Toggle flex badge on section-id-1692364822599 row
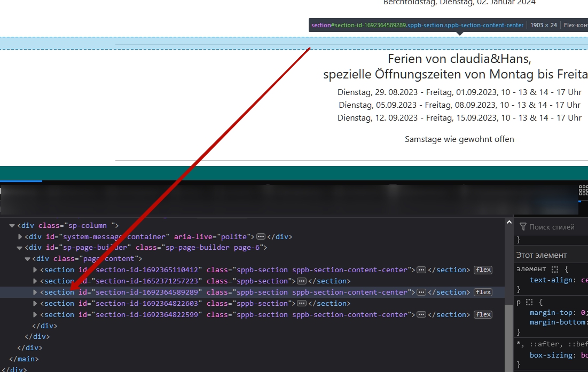 tap(483, 315)
